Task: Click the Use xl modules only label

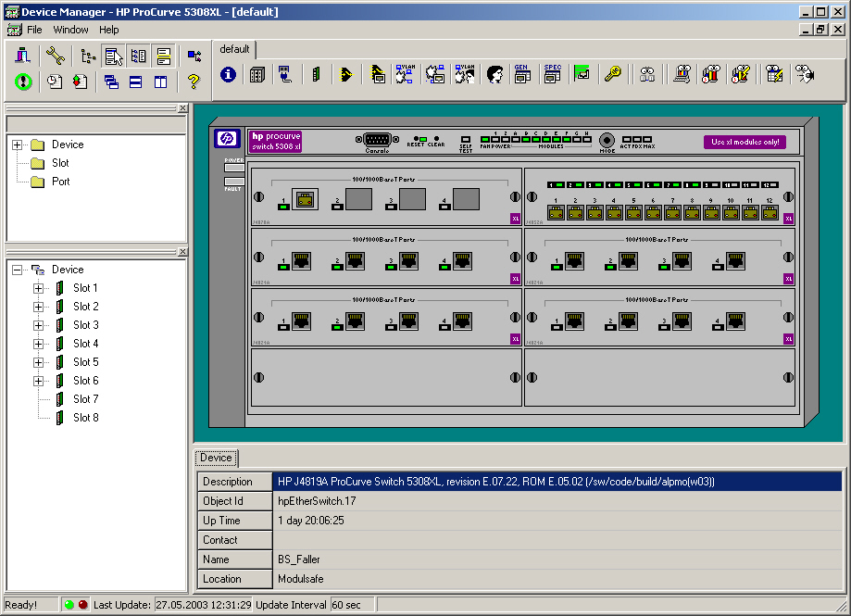Action: 745,143
